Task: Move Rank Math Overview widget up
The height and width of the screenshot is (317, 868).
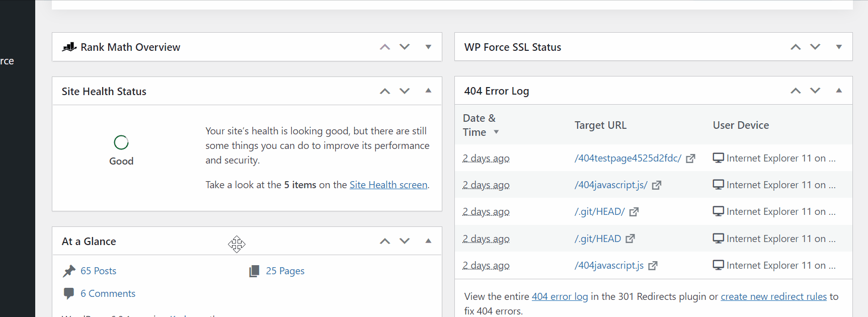Action: click(x=385, y=47)
